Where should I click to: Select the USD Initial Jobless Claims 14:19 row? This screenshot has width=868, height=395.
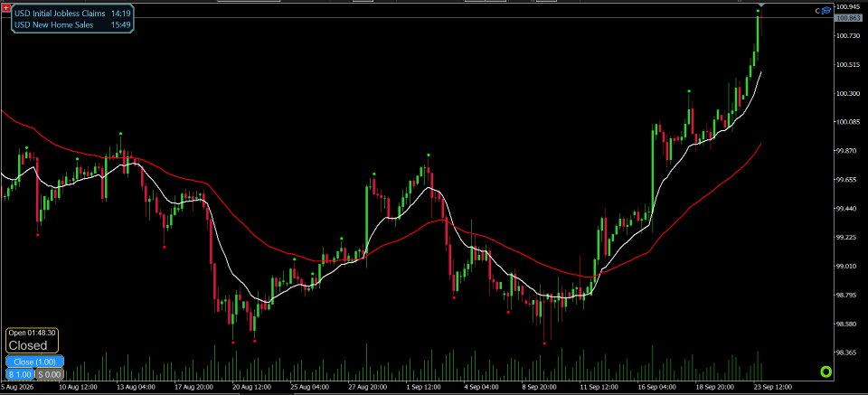[72, 14]
